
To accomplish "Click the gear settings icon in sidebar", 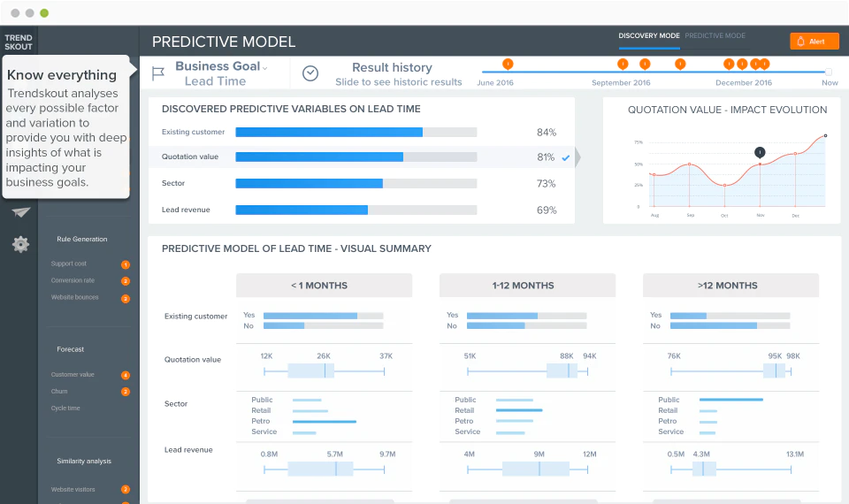I will 20,244.
